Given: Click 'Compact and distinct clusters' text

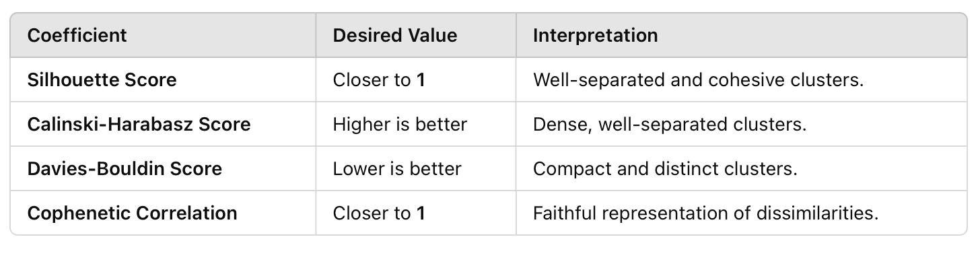Looking at the screenshot, I should (665, 168).
